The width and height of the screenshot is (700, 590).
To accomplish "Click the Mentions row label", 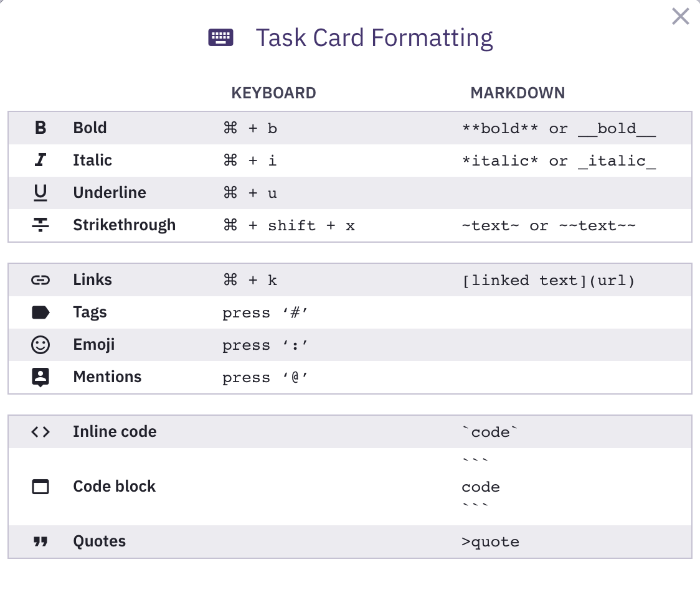I will coord(107,377).
